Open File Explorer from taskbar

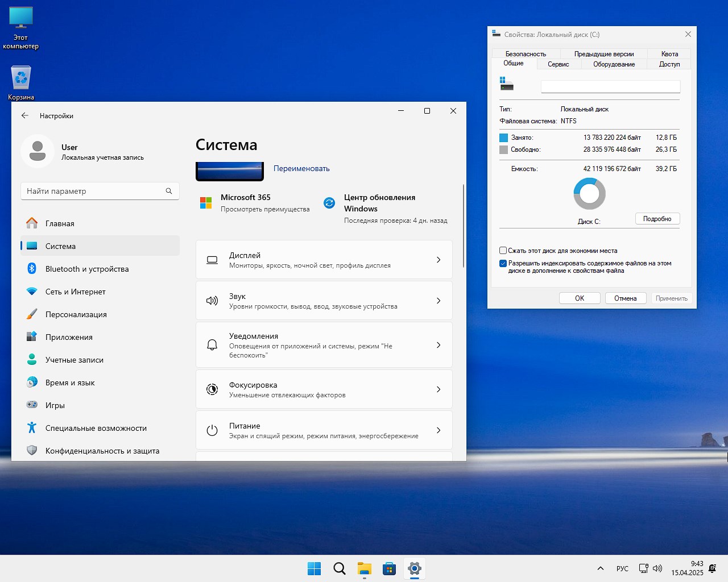click(x=364, y=568)
